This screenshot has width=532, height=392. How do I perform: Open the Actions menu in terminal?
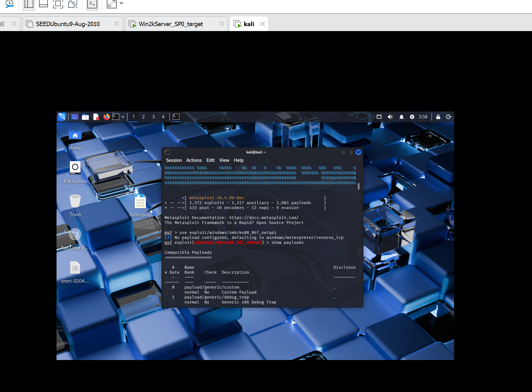(x=194, y=160)
